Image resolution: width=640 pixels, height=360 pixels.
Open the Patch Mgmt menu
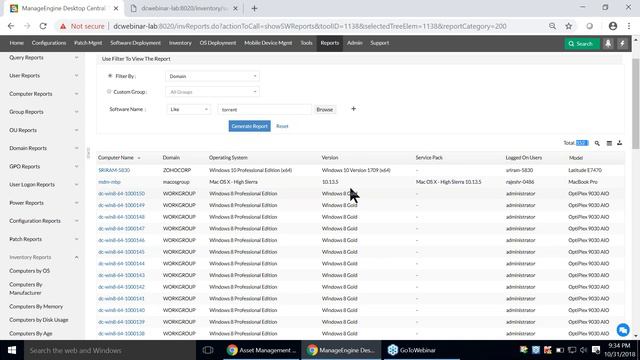click(88, 43)
